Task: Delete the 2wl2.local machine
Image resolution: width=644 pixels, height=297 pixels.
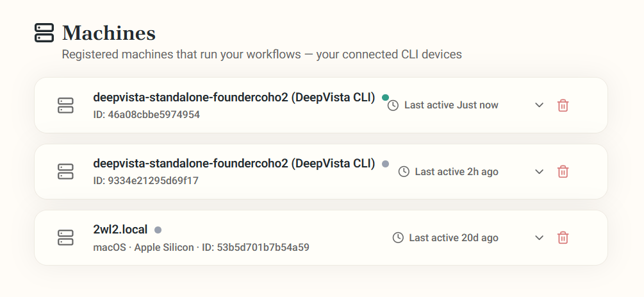Action: pos(563,238)
